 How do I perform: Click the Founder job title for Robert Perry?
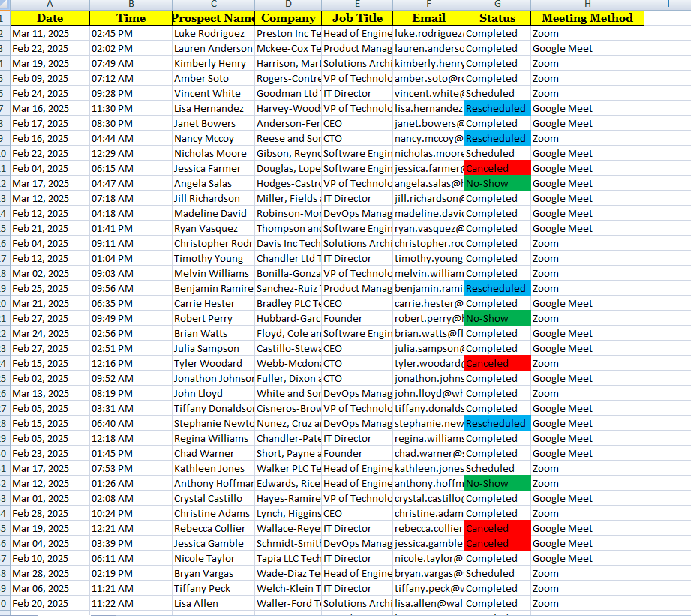coord(357,318)
